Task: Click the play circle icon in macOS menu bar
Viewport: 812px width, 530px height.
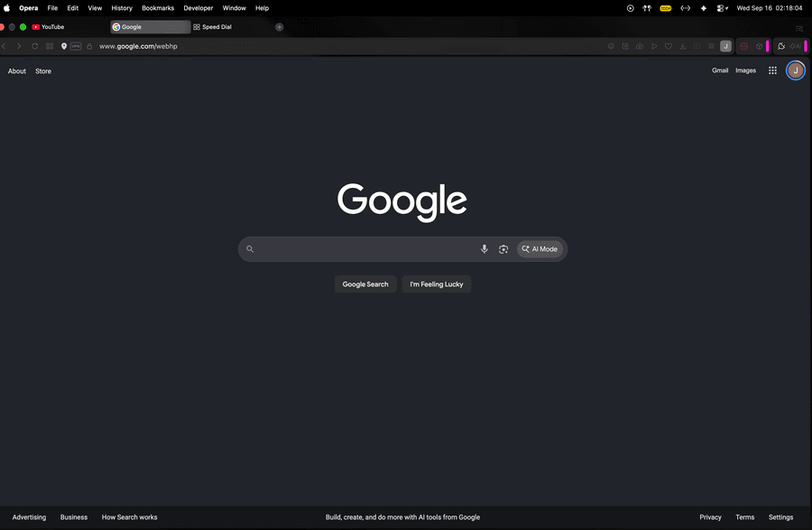Action: click(631, 8)
